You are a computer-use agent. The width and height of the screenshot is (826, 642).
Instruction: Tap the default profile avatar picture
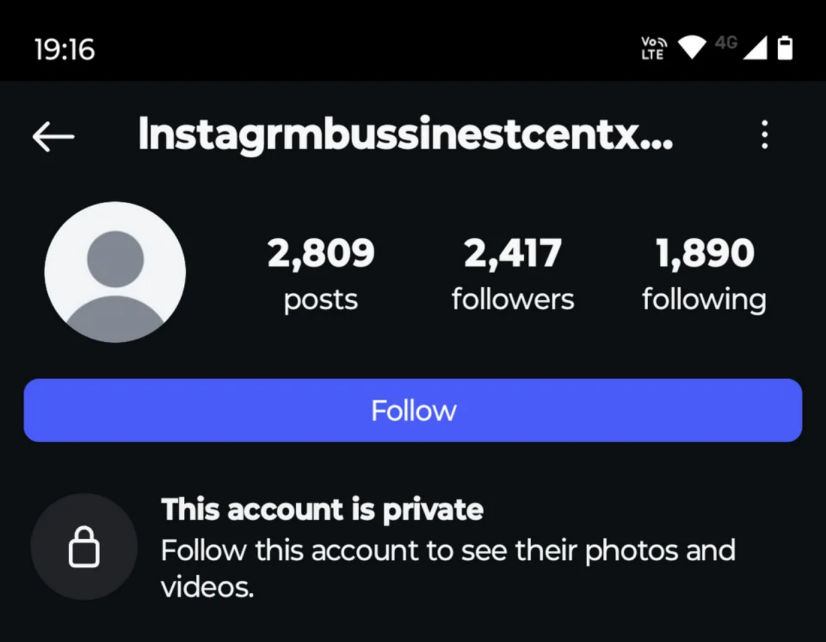pos(115,272)
